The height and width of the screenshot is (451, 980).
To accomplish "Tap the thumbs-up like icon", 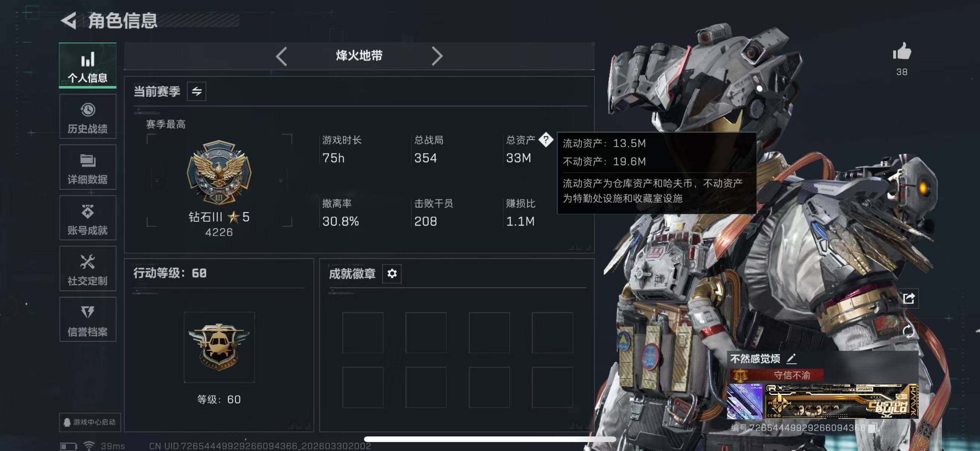I will point(902,51).
